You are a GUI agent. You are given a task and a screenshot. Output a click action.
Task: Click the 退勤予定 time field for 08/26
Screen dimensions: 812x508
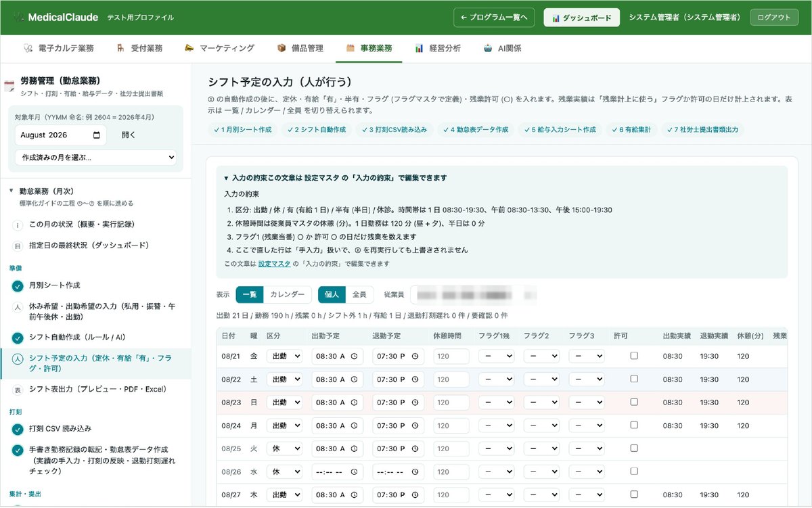point(399,472)
